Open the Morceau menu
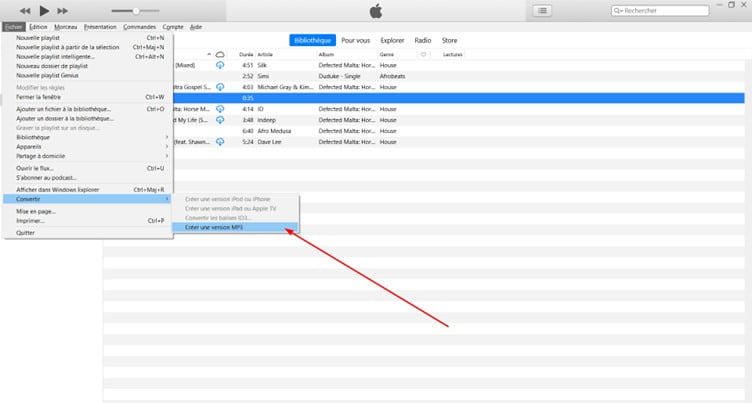 tap(66, 27)
